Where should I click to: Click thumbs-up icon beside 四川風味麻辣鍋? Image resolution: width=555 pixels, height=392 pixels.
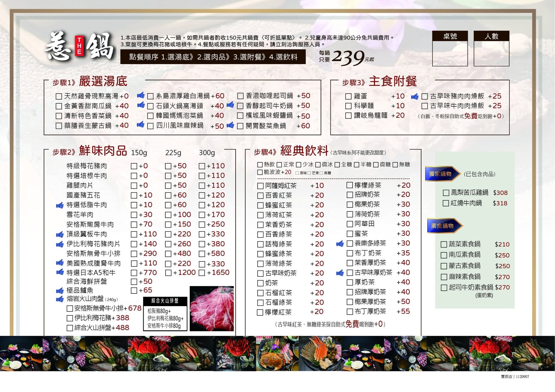tap(141, 125)
